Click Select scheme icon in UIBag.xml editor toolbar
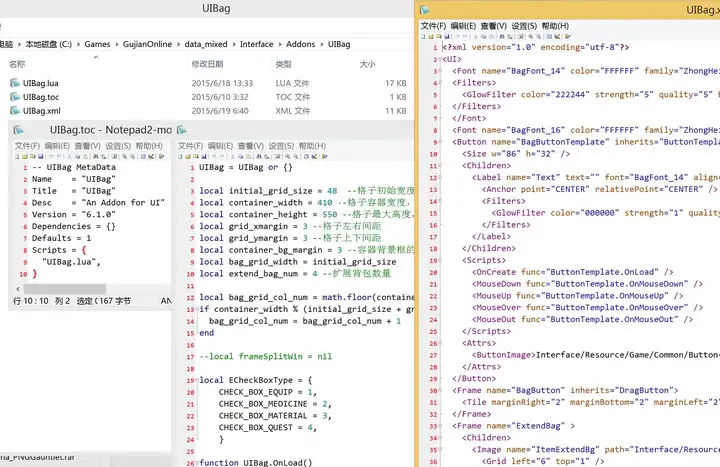720x467 pixels. coord(549,36)
